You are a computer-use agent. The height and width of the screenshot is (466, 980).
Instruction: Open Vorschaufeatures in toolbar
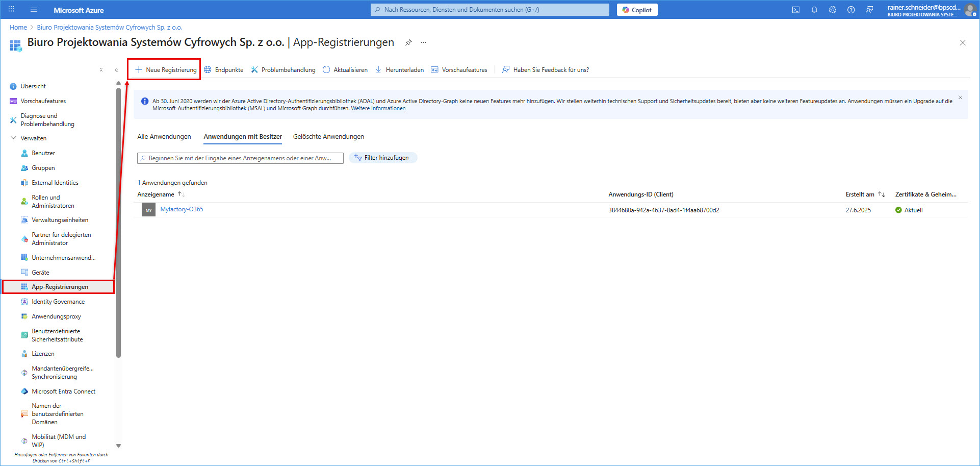(459, 70)
